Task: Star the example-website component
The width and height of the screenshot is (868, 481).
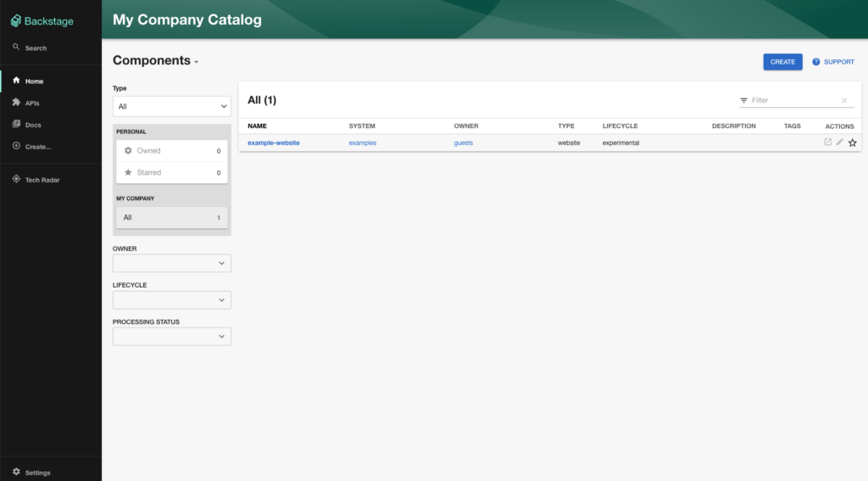Action: click(853, 143)
